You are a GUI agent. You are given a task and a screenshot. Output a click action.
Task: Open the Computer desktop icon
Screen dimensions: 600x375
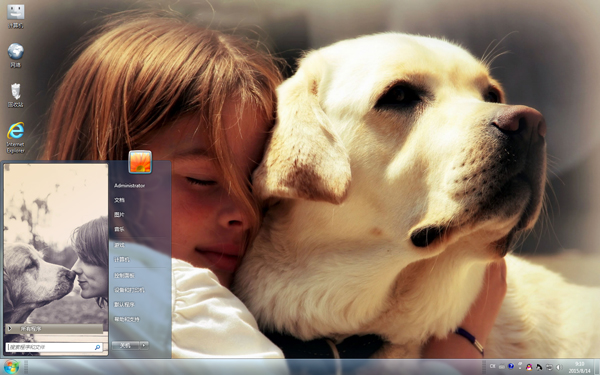click(16, 16)
